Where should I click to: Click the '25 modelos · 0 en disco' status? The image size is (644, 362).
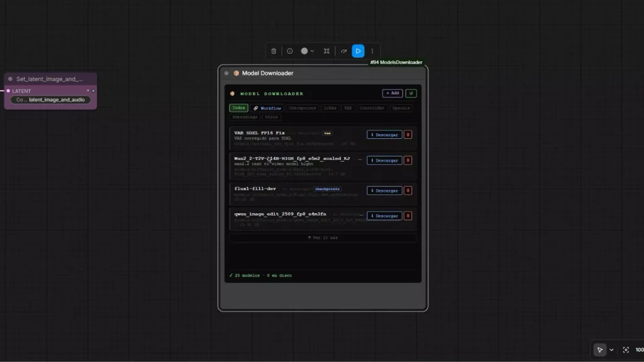pyautogui.click(x=260, y=275)
